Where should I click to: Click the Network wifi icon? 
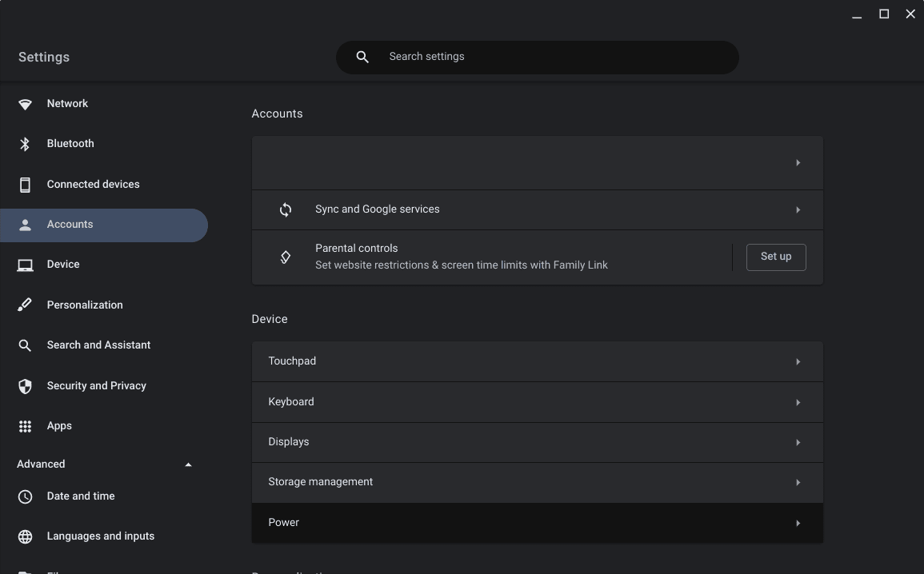25,104
